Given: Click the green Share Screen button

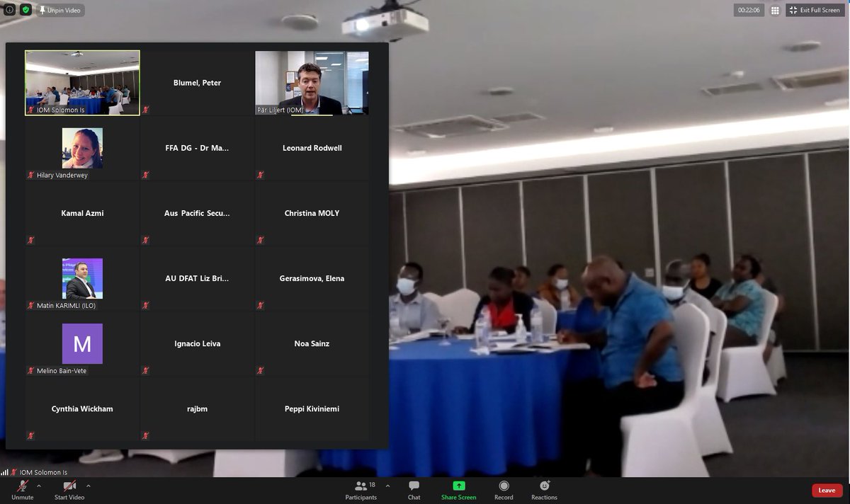Looking at the screenshot, I should 458,490.
